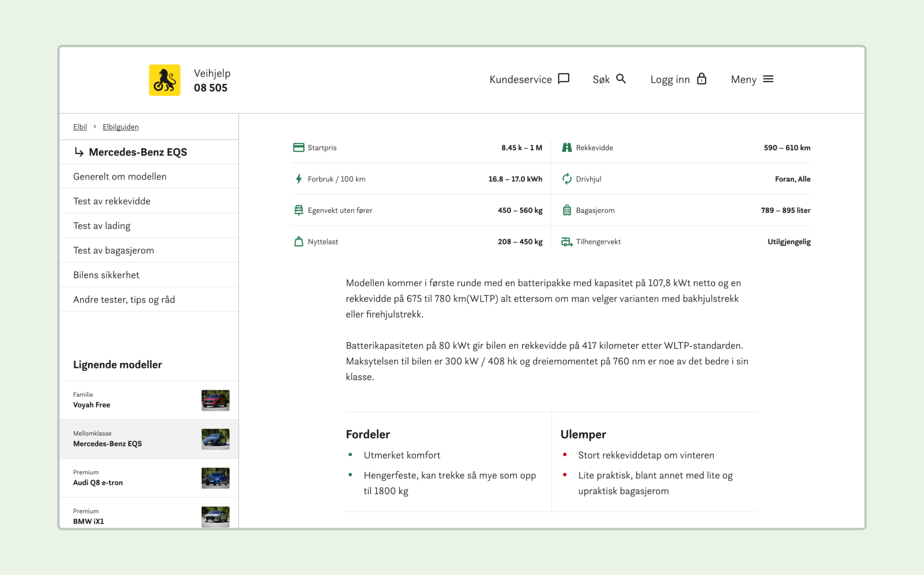
Task: Open Test av bagasjerom section
Action: [x=149, y=250]
